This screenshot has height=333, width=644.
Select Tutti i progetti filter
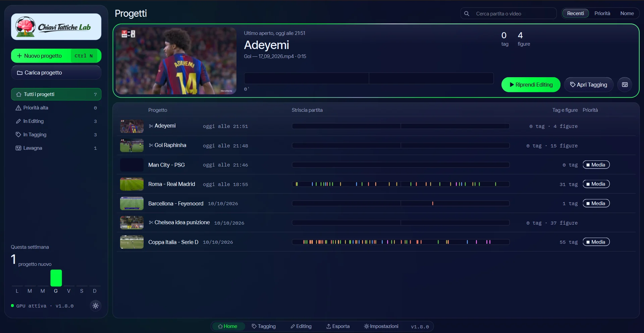[x=56, y=94]
